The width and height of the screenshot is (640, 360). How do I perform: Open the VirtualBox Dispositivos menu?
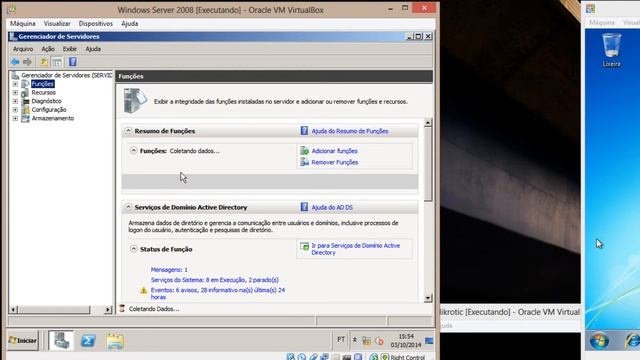tap(96, 24)
